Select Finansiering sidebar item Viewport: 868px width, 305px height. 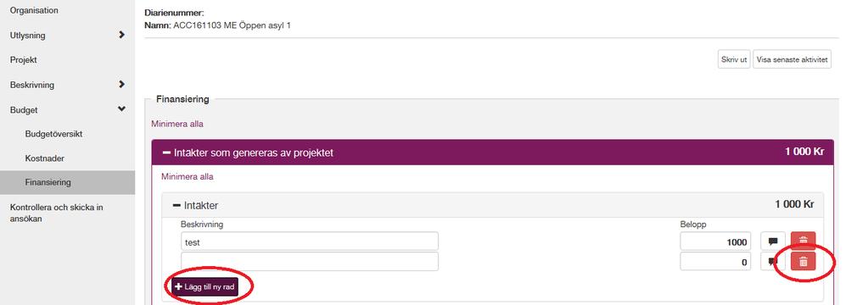pyautogui.click(x=67, y=182)
